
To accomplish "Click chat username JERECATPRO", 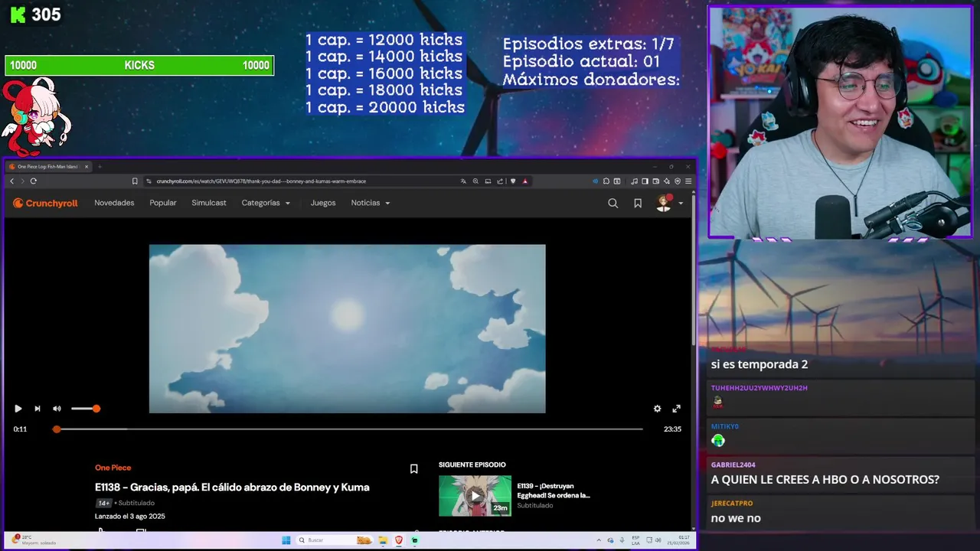I will point(731,503).
